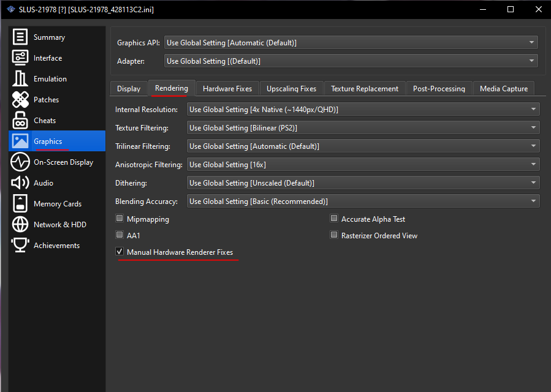The height and width of the screenshot is (392, 551).
Task: Select the Network & HDD globe icon
Action: pos(20,224)
